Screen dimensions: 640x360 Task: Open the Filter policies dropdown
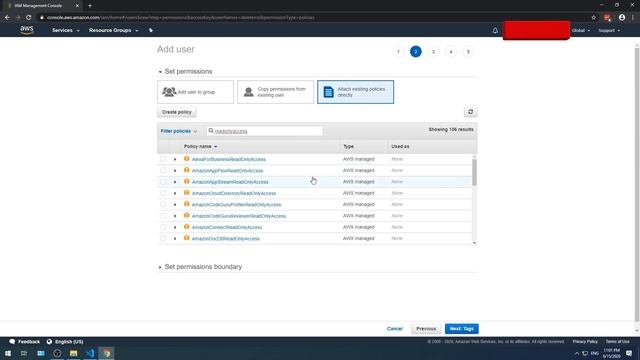pyautogui.click(x=178, y=131)
